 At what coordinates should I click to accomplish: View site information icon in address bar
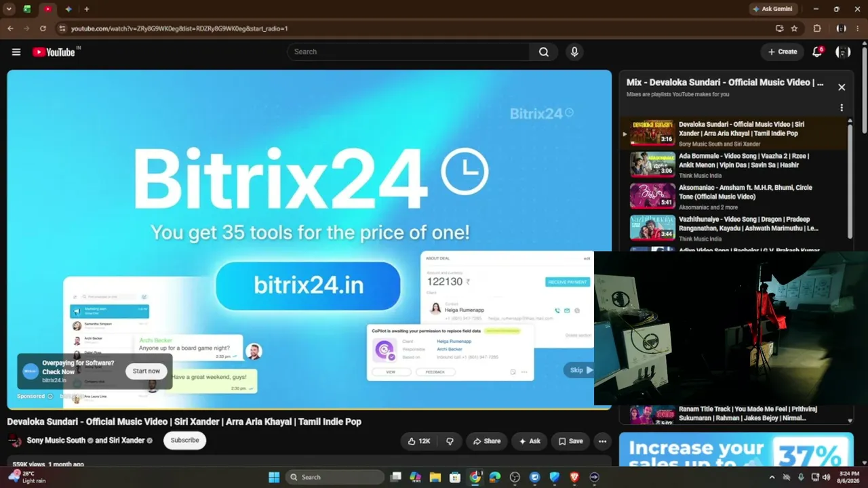[x=62, y=28]
